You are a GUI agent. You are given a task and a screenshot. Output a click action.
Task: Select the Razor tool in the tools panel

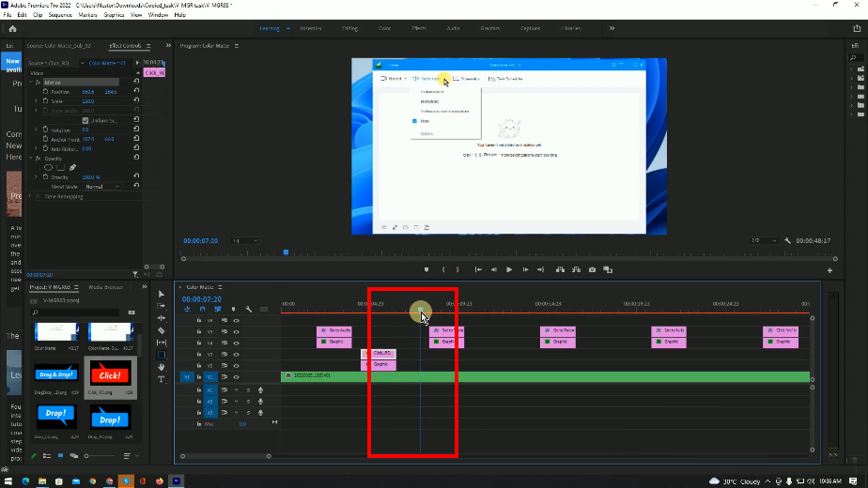click(161, 330)
